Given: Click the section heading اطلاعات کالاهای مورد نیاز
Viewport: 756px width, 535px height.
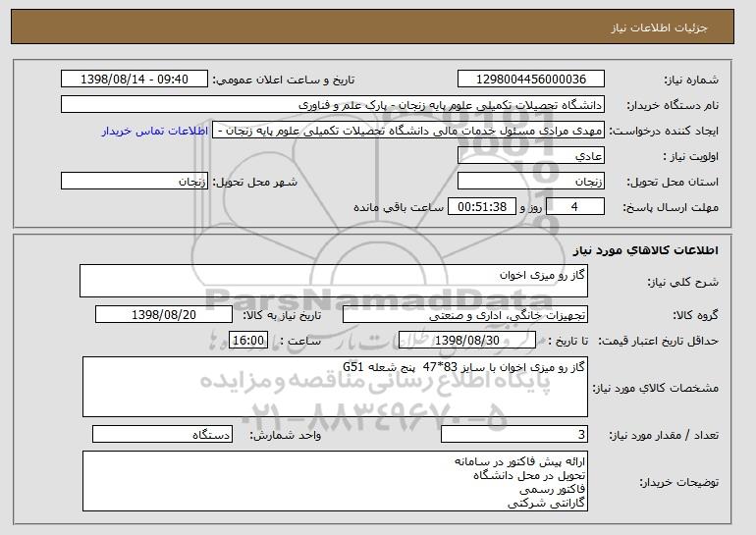Looking at the screenshot, I should [x=646, y=250].
